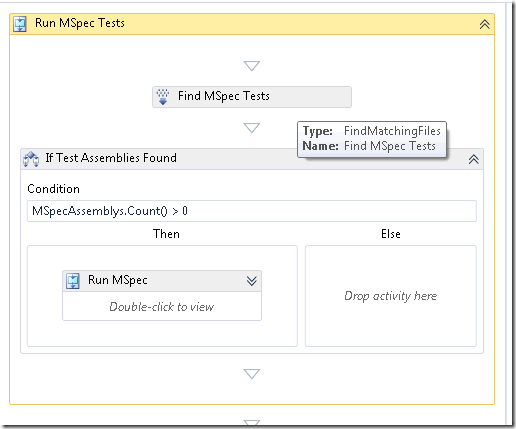The image size is (516, 429).
Task: Click the insertion triangle above Find MSpec Tests
Action: (x=252, y=66)
